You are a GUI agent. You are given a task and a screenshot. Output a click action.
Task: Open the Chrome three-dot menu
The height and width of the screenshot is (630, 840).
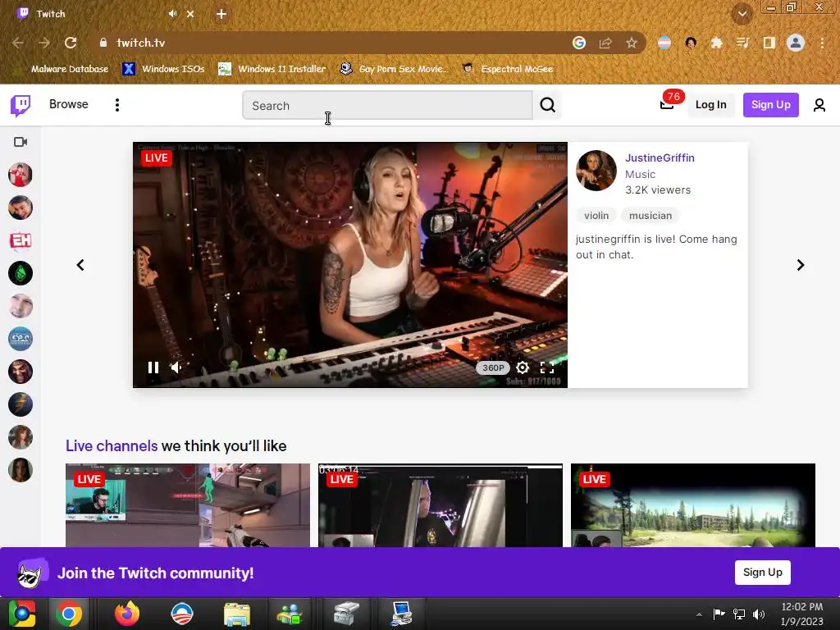822,43
